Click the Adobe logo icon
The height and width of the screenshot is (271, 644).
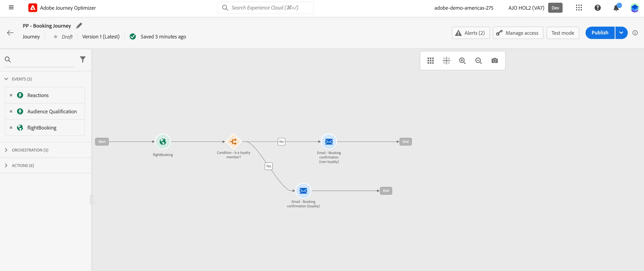(x=33, y=8)
